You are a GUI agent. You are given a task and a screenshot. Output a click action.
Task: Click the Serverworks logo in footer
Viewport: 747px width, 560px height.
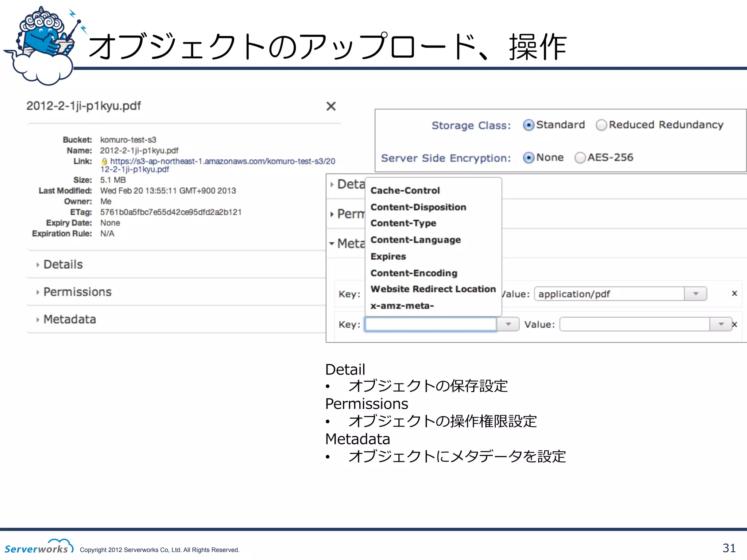coord(39,547)
